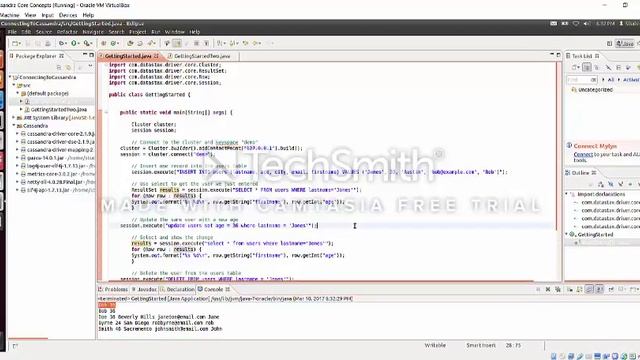Click the Activate link in Task List
Viewport: 640px width, 360px height.
click(x=631, y=80)
